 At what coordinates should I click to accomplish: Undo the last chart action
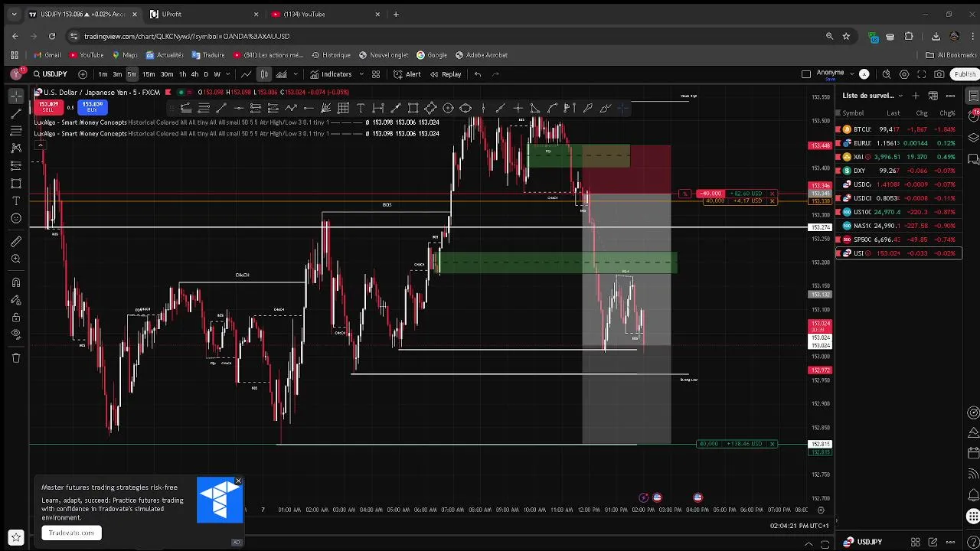pos(478,74)
